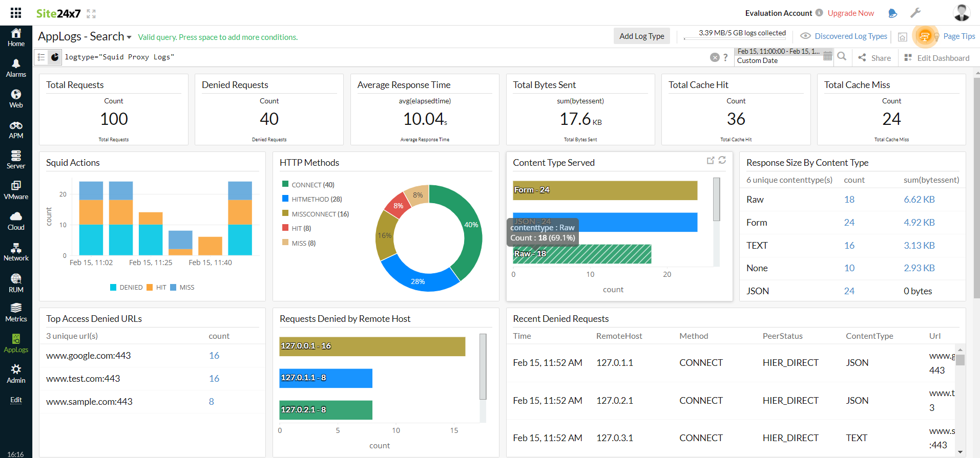This screenshot has height=458, width=980.
Task: Open the APM sidebar section
Action: (16, 129)
